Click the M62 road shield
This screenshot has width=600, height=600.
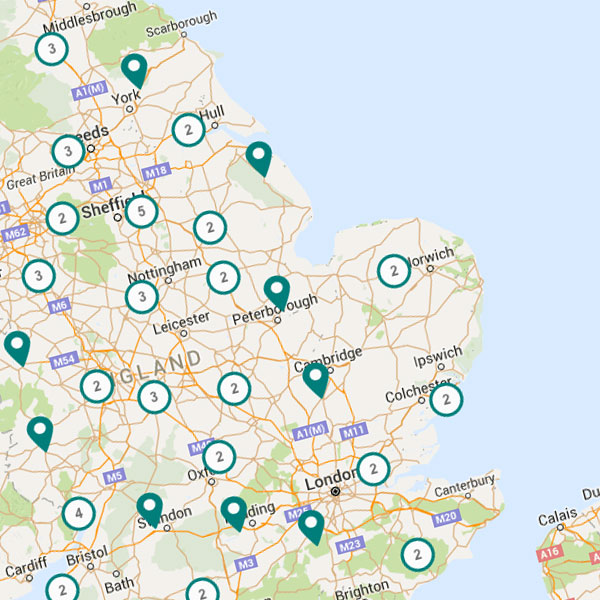click(15, 233)
